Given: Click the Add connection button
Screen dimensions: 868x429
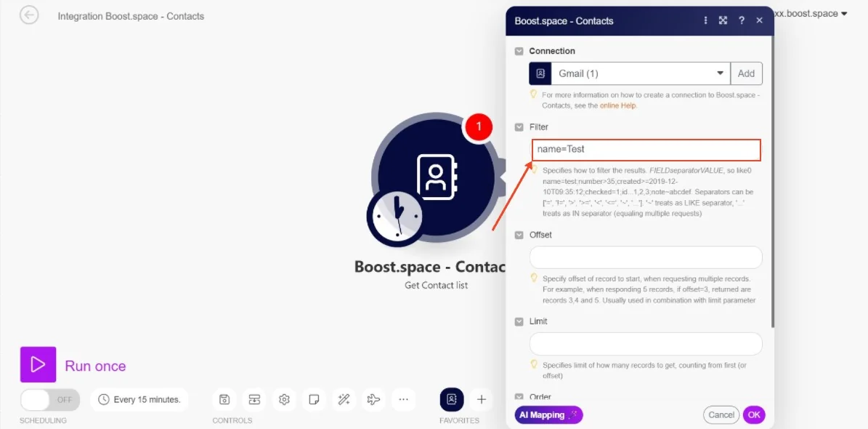Looking at the screenshot, I should point(746,73).
